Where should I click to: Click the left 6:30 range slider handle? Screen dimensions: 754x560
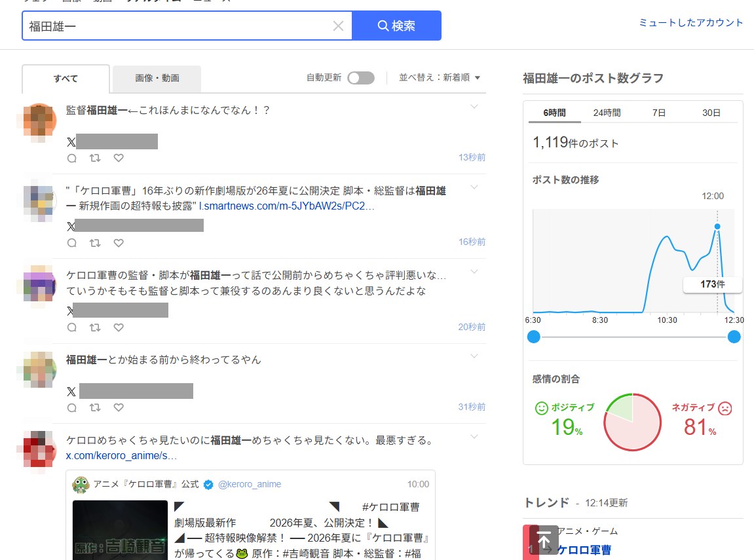tap(534, 337)
